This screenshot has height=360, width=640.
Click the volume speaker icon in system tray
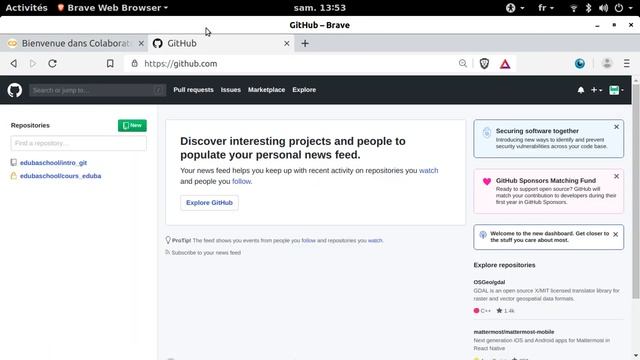pos(603,8)
